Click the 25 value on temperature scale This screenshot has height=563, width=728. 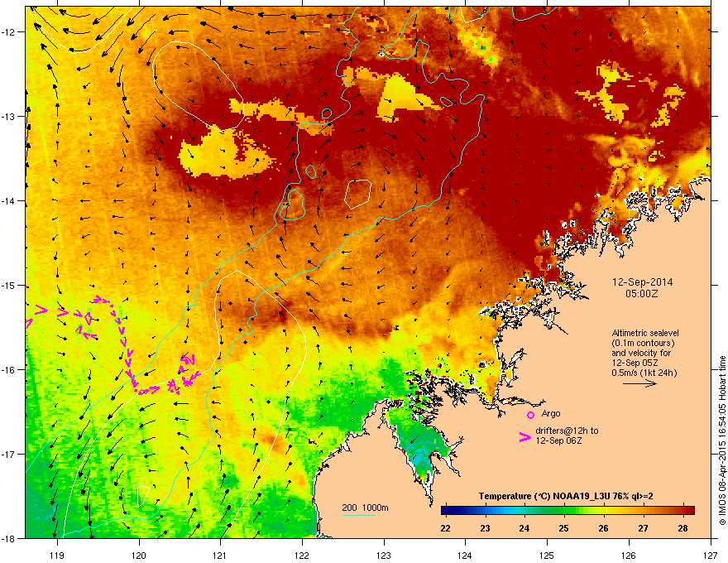[x=564, y=528]
